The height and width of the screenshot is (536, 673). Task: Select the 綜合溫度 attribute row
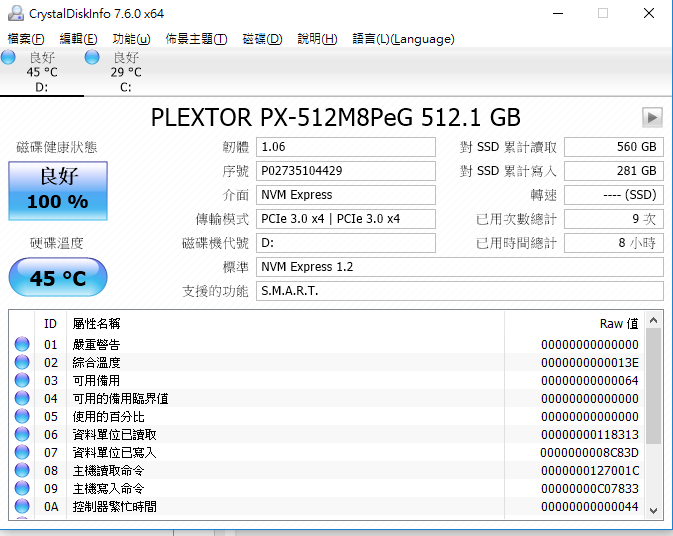327,362
